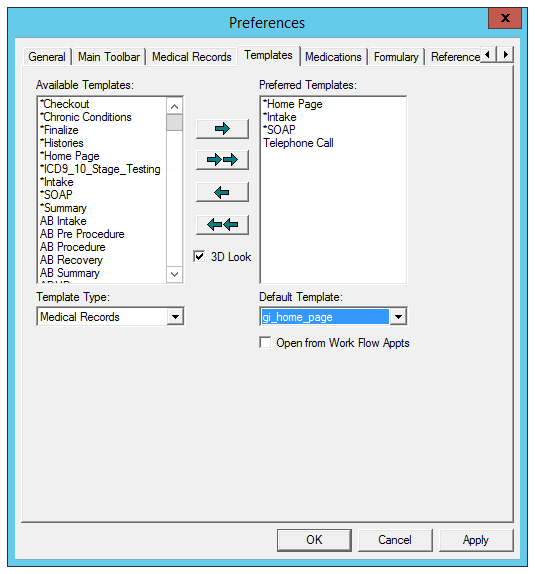The width and height of the screenshot is (535, 574).
Task: Uncheck the 3D Look checkbox
Action: pyautogui.click(x=199, y=257)
